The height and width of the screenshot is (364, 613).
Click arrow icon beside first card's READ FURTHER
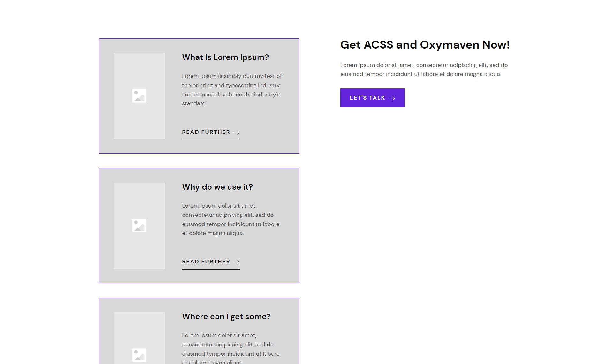(237, 133)
